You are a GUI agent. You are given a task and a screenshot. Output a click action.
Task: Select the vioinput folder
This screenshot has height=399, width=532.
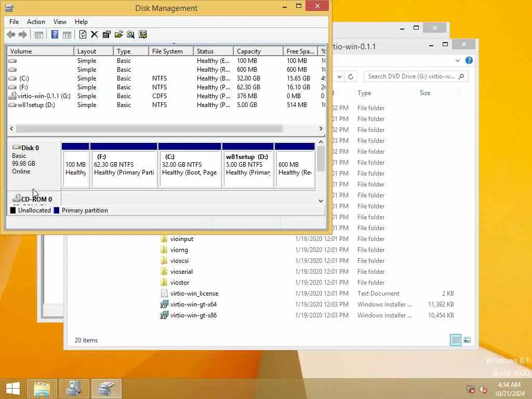click(182, 239)
